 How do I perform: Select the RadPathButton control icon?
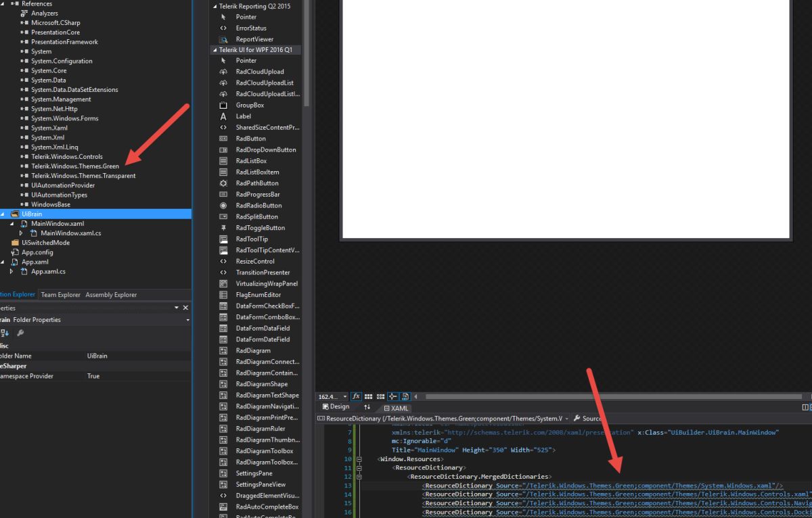223,183
